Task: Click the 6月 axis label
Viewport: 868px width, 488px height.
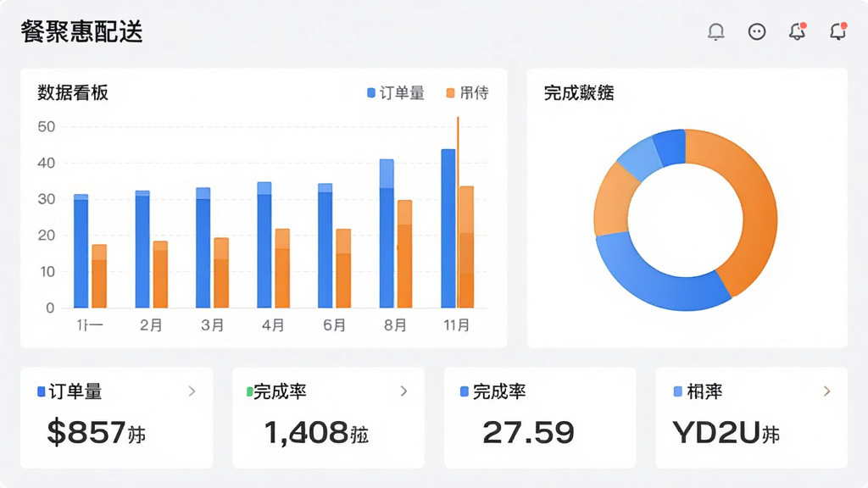Action: coord(334,324)
